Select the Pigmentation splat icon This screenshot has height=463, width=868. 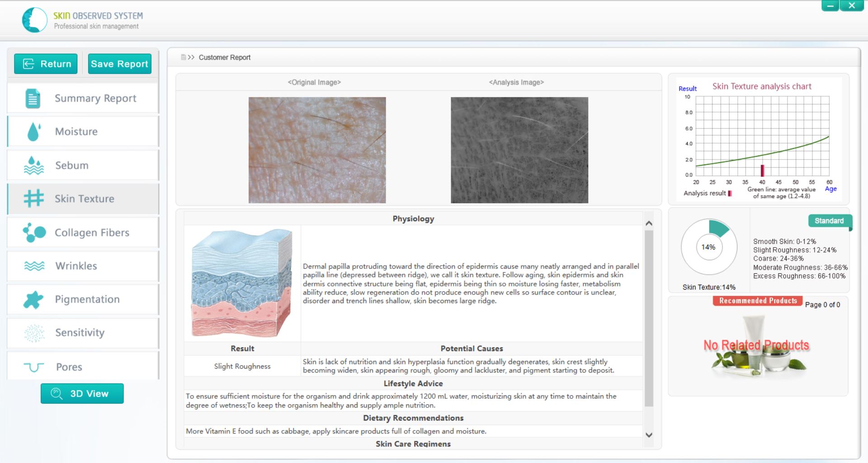(33, 299)
